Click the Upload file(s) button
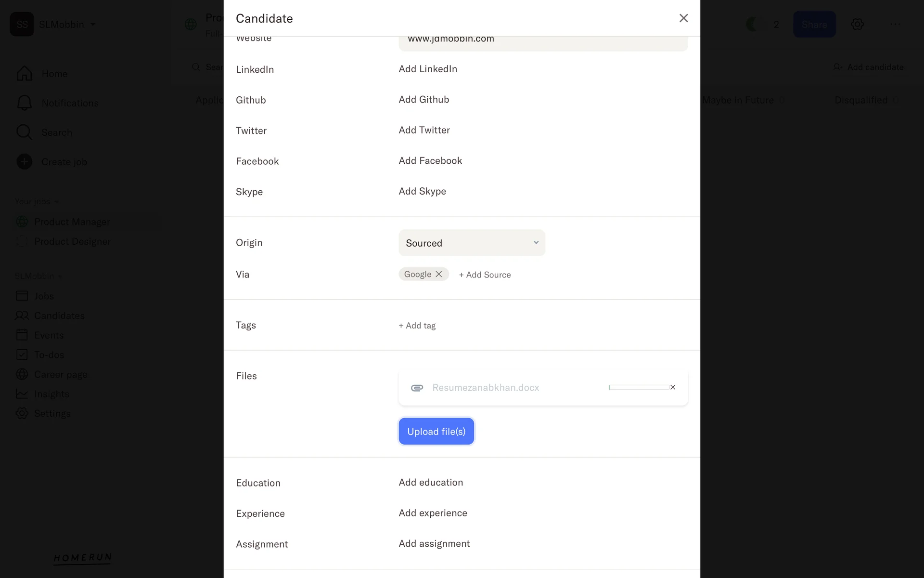 tap(436, 431)
